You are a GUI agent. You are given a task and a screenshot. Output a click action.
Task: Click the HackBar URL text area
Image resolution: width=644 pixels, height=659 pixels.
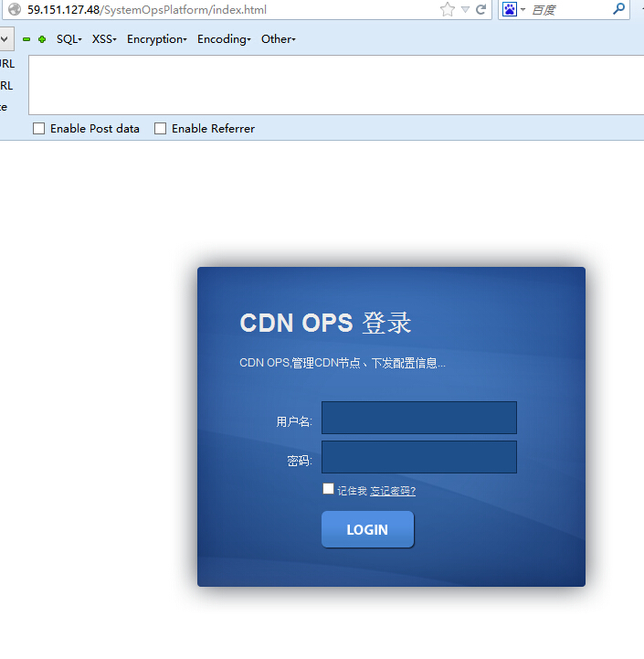[336, 85]
